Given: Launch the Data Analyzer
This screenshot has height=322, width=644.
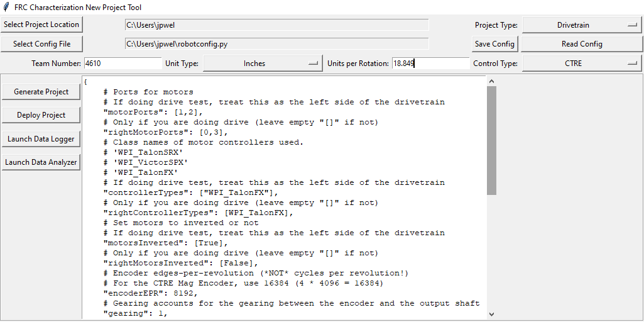Looking at the screenshot, I should click(41, 162).
